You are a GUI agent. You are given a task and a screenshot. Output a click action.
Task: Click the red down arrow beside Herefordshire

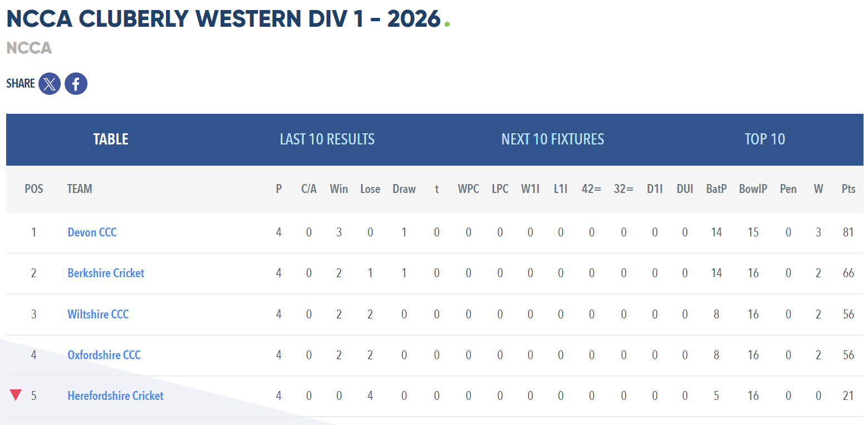tap(16, 395)
